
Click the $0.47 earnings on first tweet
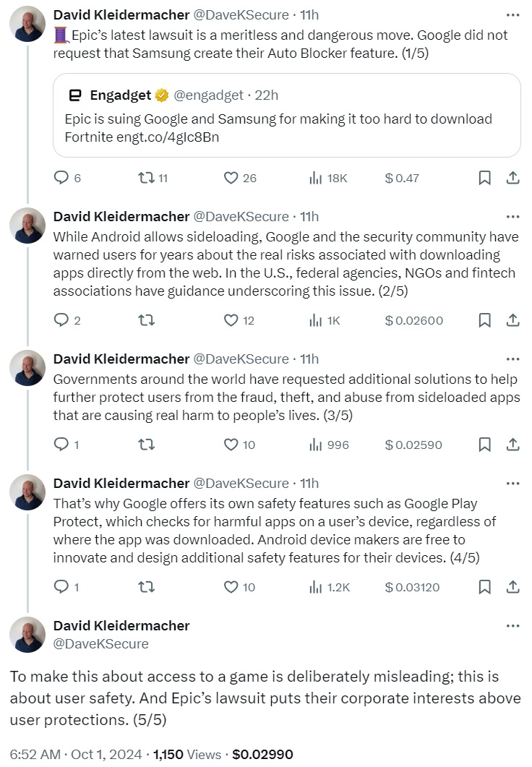(x=402, y=178)
